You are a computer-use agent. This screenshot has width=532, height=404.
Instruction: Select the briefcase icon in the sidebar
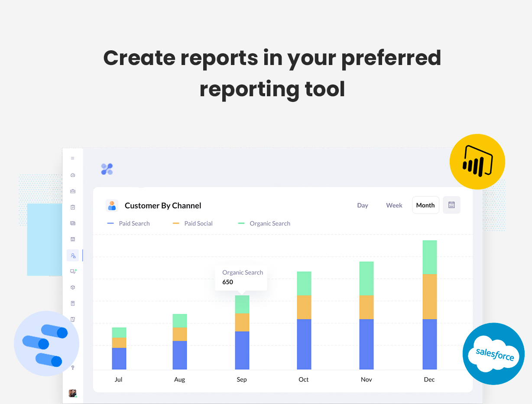click(73, 191)
